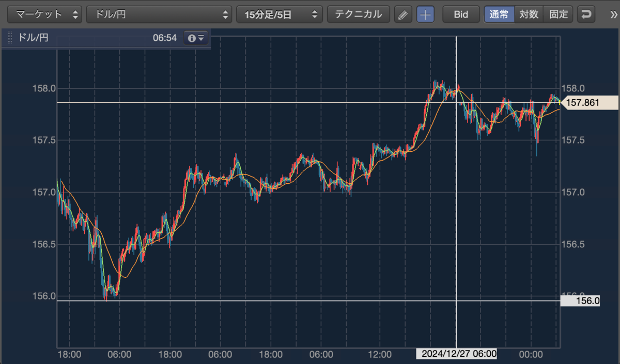Click the Bid price type button
Image resolution: width=620 pixels, height=364 pixels.
(x=461, y=14)
